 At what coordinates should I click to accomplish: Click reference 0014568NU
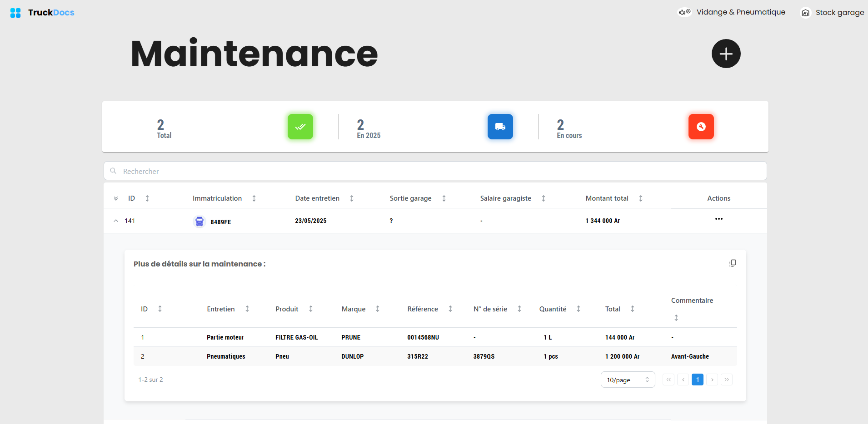point(423,337)
